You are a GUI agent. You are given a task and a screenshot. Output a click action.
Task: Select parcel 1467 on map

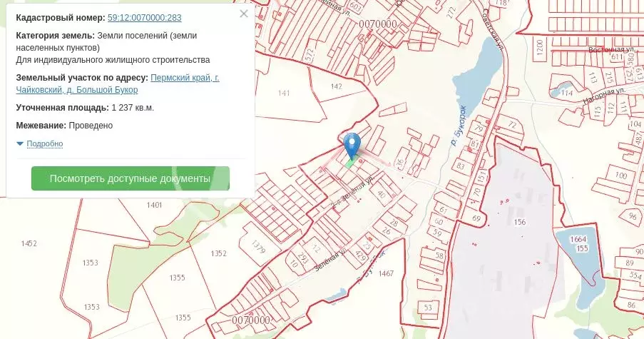(x=386, y=273)
